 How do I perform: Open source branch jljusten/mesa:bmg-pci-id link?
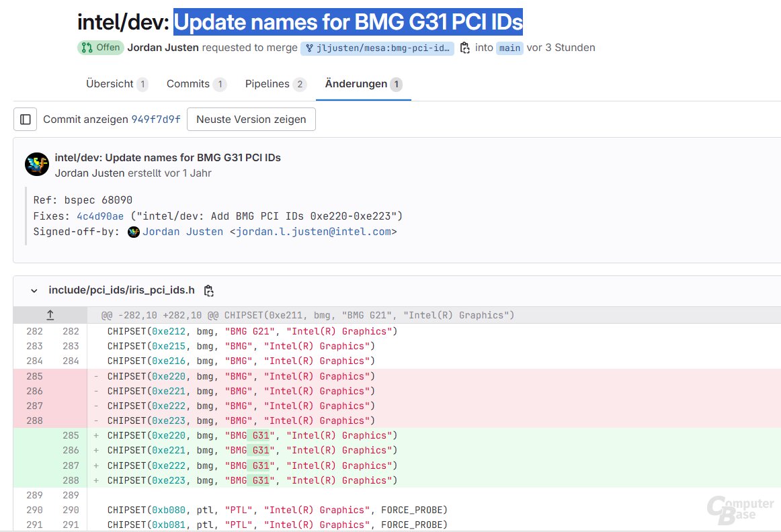(x=377, y=48)
